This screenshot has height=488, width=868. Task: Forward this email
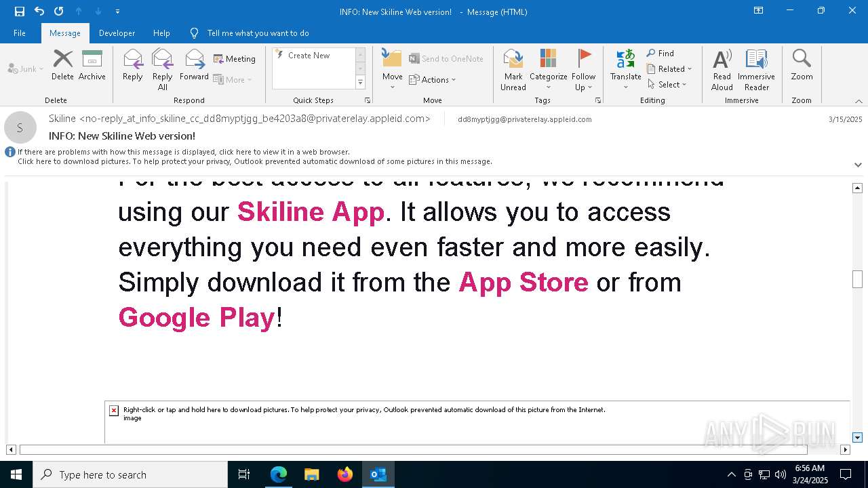(194, 65)
